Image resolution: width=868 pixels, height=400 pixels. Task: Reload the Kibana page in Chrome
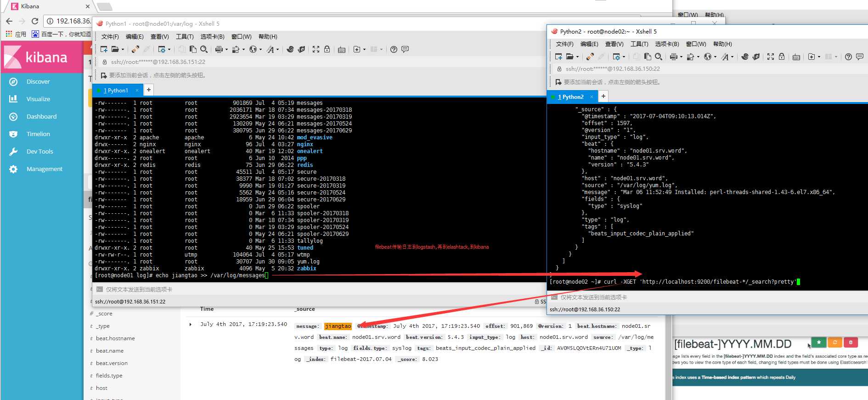(35, 21)
